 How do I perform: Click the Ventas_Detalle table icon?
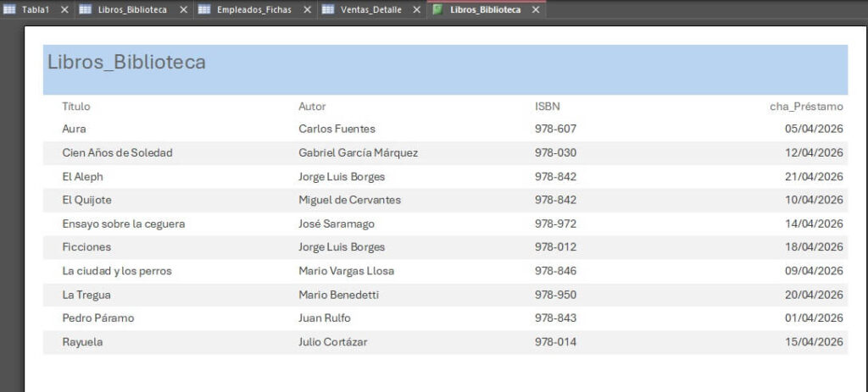click(x=328, y=9)
